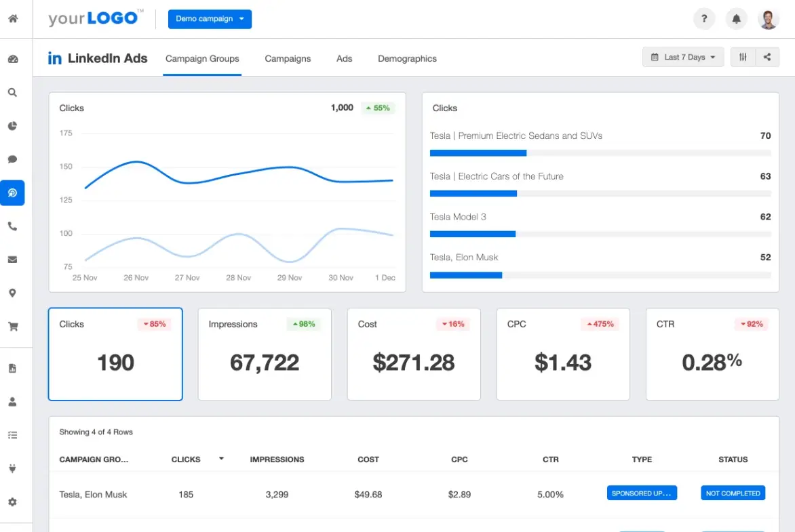The image size is (795, 532).
Task: Open the Demographics tab
Action: 407,59
